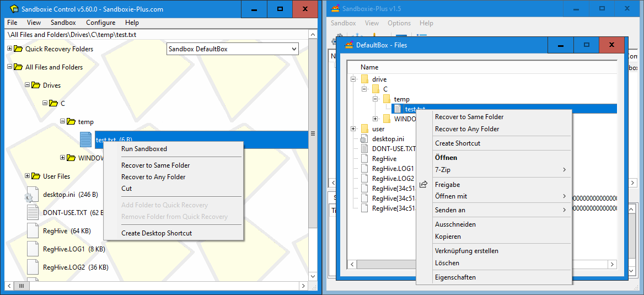
Task: Expand the user folder in DefaultBox Files
Action: pyautogui.click(x=353, y=129)
